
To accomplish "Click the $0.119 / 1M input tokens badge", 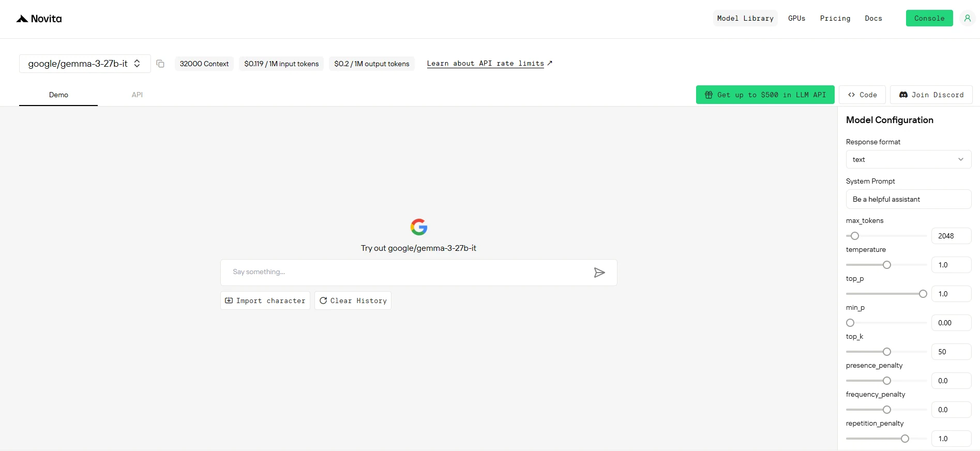I will pyautogui.click(x=281, y=64).
